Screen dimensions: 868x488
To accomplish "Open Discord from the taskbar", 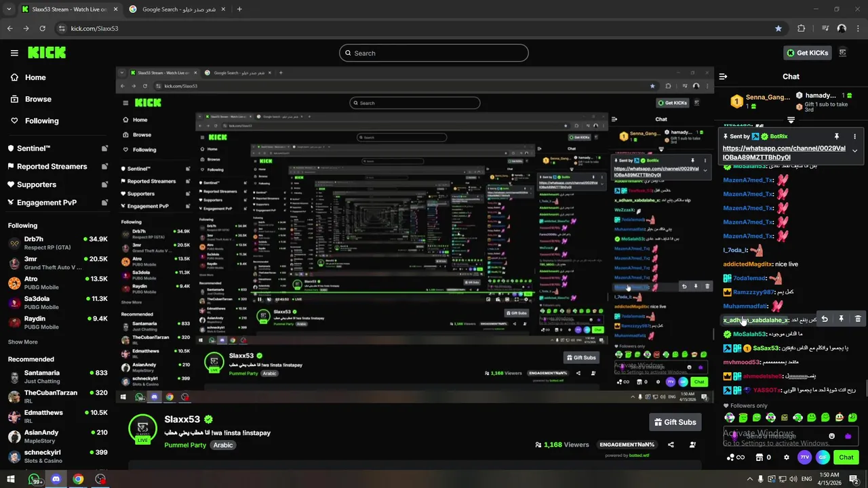I will (56, 479).
